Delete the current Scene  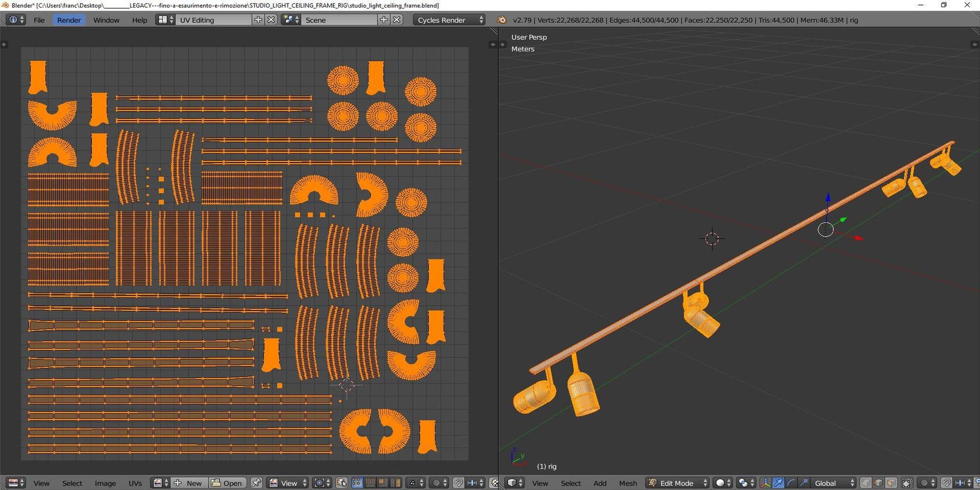pyautogui.click(x=397, y=20)
